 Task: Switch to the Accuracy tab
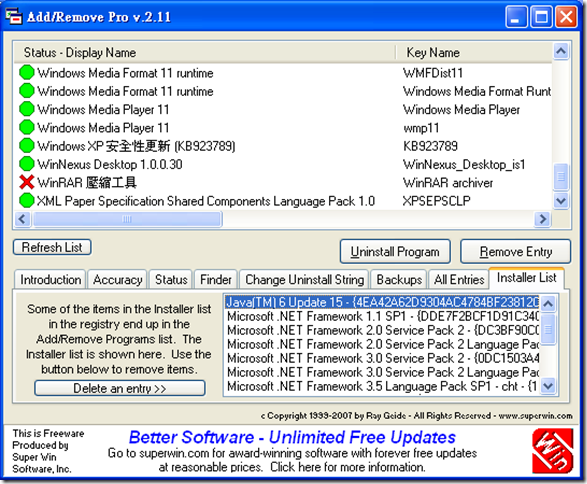[x=118, y=280]
